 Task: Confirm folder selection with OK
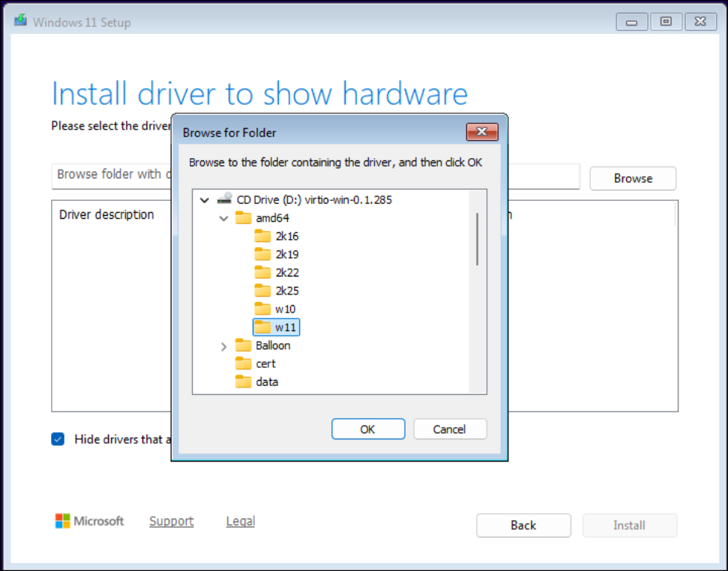[x=367, y=429]
